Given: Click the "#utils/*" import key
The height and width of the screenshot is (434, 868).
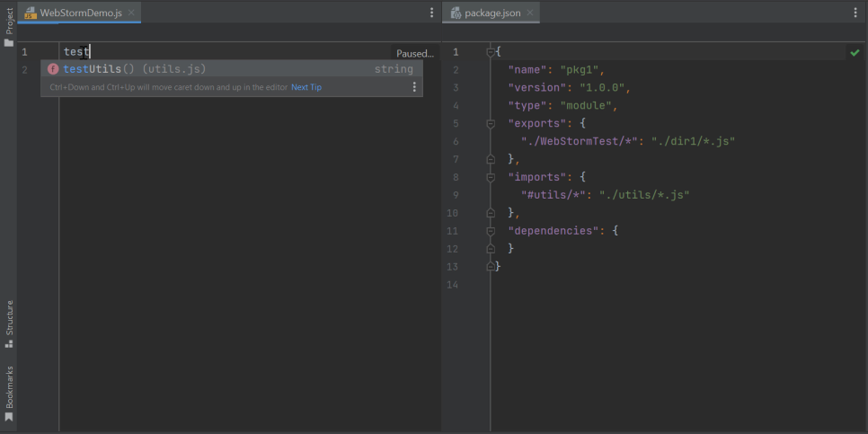Looking at the screenshot, I should (x=554, y=195).
